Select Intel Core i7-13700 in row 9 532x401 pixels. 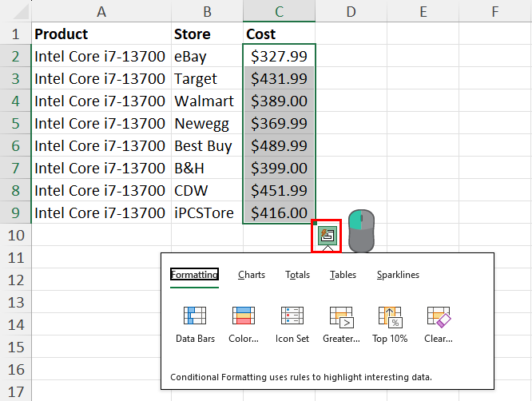pos(101,213)
